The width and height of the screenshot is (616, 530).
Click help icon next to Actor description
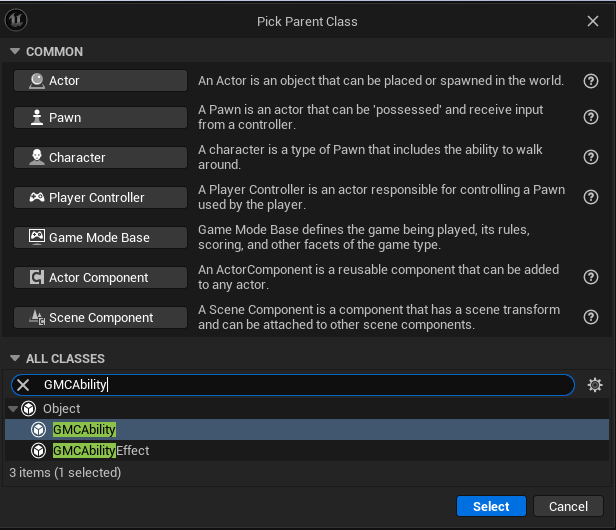point(591,80)
